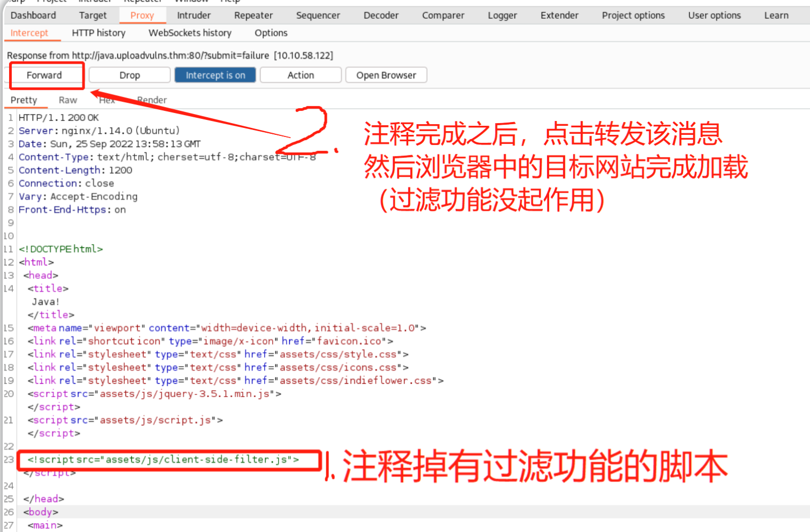Click the jquery-3.5.1.min.js script line

155,393
